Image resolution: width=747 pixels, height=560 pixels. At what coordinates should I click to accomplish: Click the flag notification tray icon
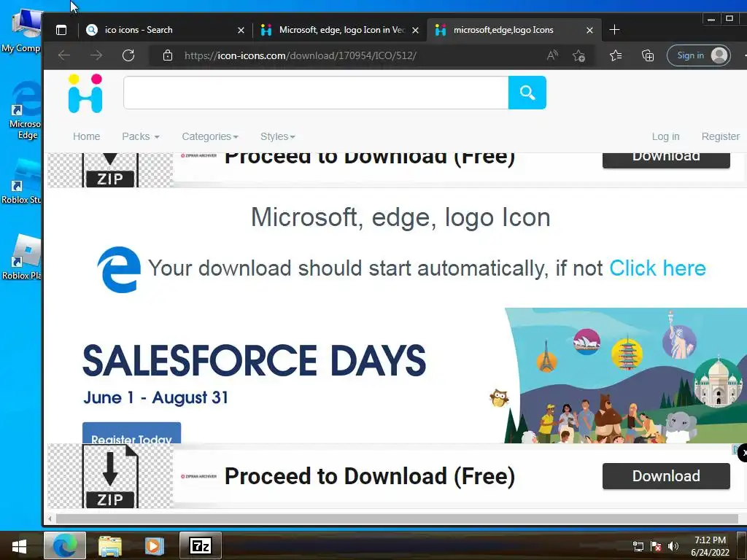coord(656,546)
